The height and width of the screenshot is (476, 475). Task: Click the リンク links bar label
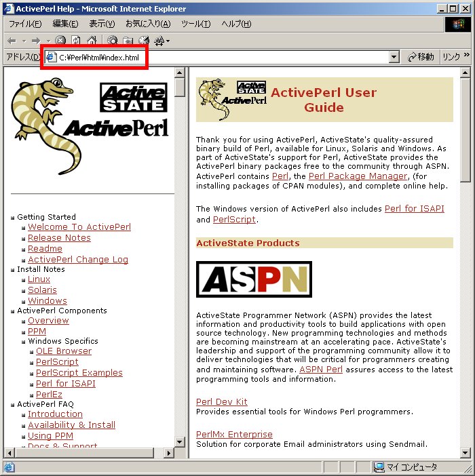[451, 57]
